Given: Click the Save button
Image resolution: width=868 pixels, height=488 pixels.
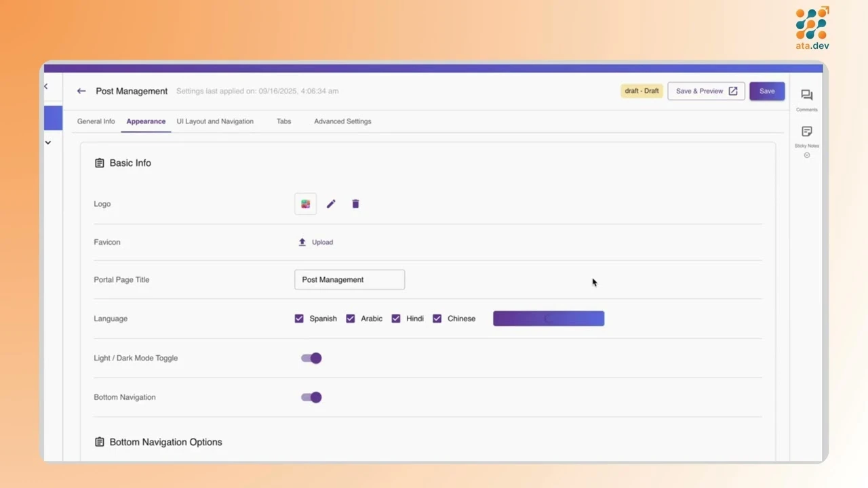Looking at the screenshot, I should (766, 91).
